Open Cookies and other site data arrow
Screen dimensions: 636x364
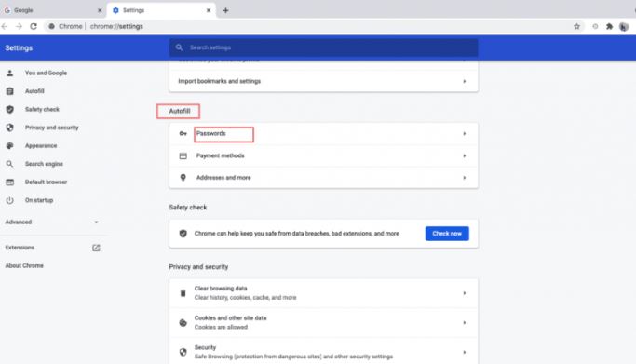(x=465, y=323)
